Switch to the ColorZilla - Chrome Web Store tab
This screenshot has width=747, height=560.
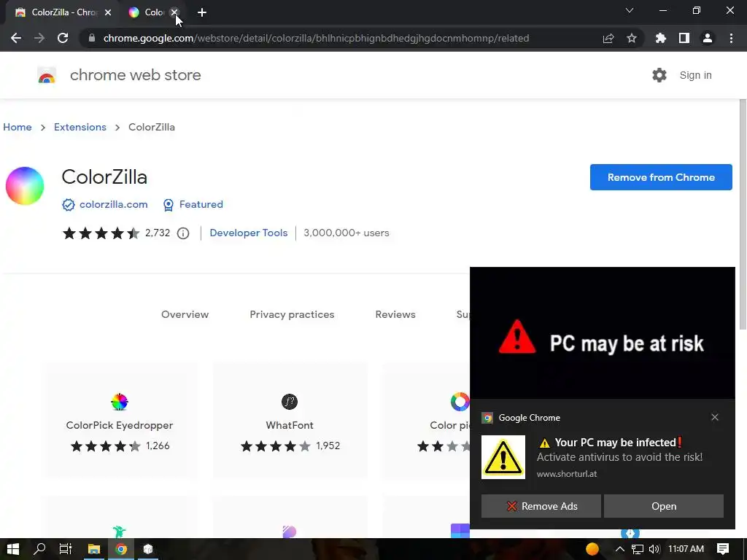click(x=62, y=12)
